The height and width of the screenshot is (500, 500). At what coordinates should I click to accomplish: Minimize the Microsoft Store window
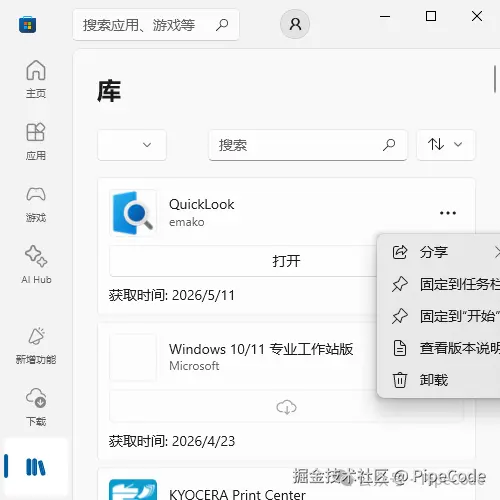click(385, 16)
